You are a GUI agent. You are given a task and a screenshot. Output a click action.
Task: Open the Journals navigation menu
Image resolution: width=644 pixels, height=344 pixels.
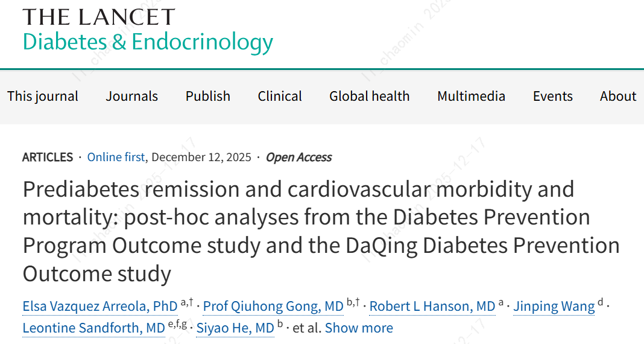(x=132, y=97)
